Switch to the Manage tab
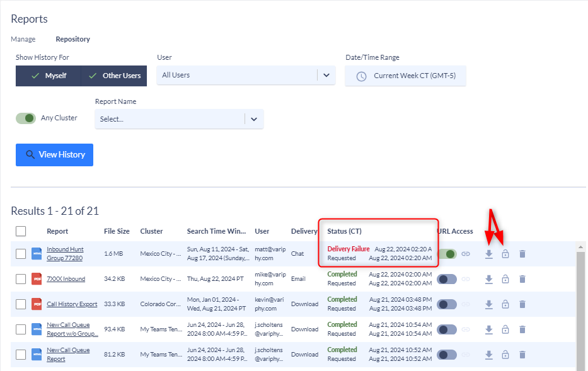The height and width of the screenshot is (371, 588). (23, 39)
